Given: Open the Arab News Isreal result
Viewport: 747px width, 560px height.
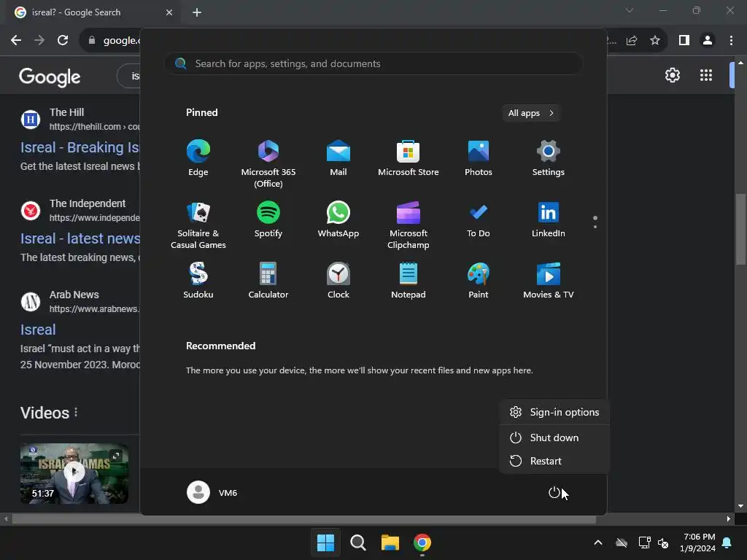Looking at the screenshot, I should pos(38,330).
